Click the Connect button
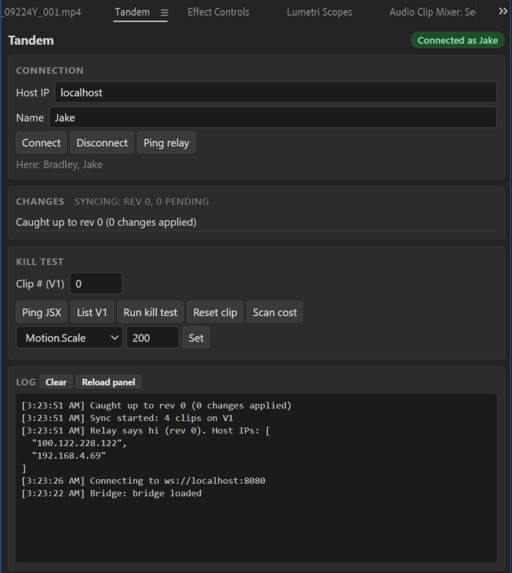Image resolution: width=512 pixels, height=573 pixels. (41, 143)
